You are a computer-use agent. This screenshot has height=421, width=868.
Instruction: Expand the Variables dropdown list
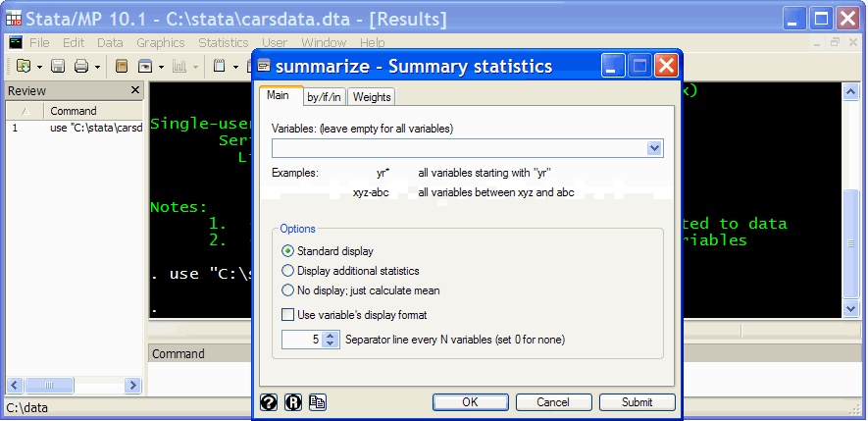pyautogui.click(x=654, y=148)
